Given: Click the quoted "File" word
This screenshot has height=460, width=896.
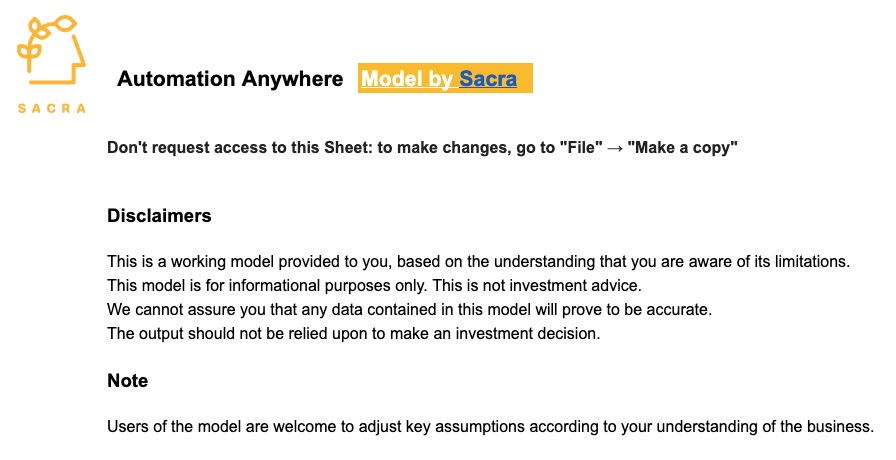Looking at the screenshot, I should click(581, 147).
